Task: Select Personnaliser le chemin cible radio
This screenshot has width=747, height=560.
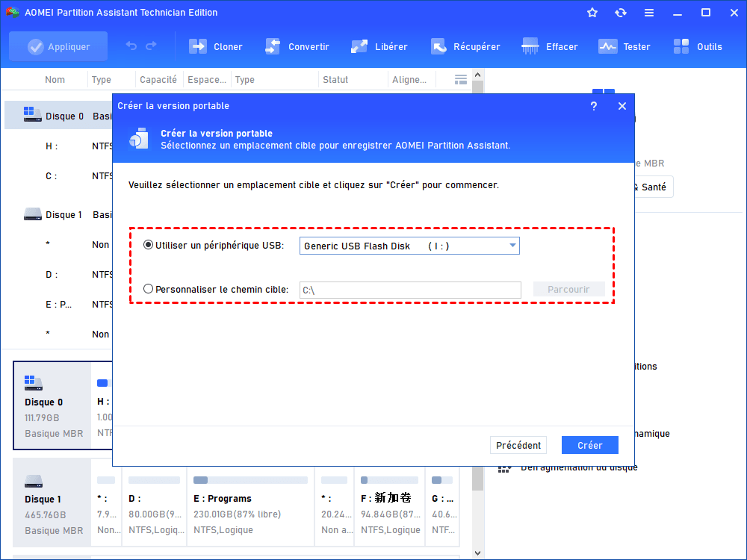Action: [x=148, y=288]
